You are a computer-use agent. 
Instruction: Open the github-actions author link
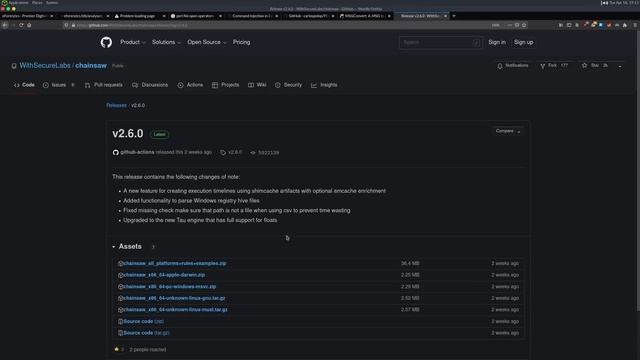[137, 152]
